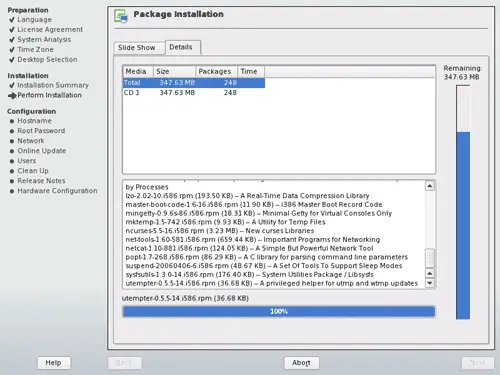500x375 pixels.
Task: Click the popt-1.7-268 log line
Action: [x=267, y=257]
